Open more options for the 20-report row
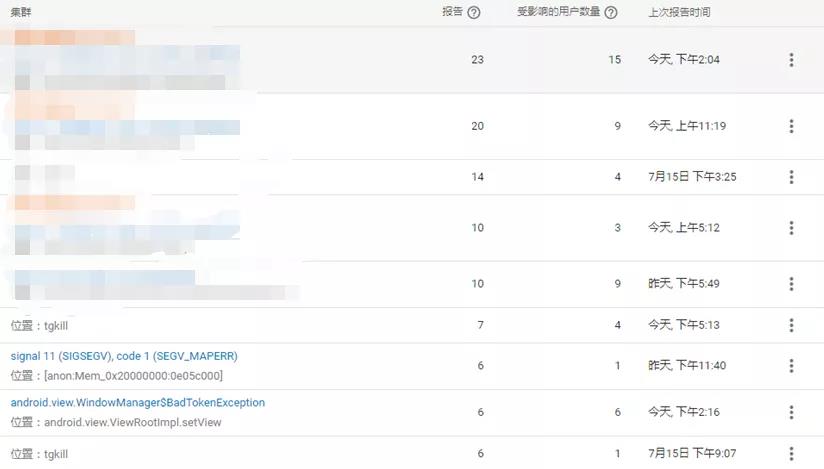The width and height of the screenshot is (824, 469). click(791, 126)
